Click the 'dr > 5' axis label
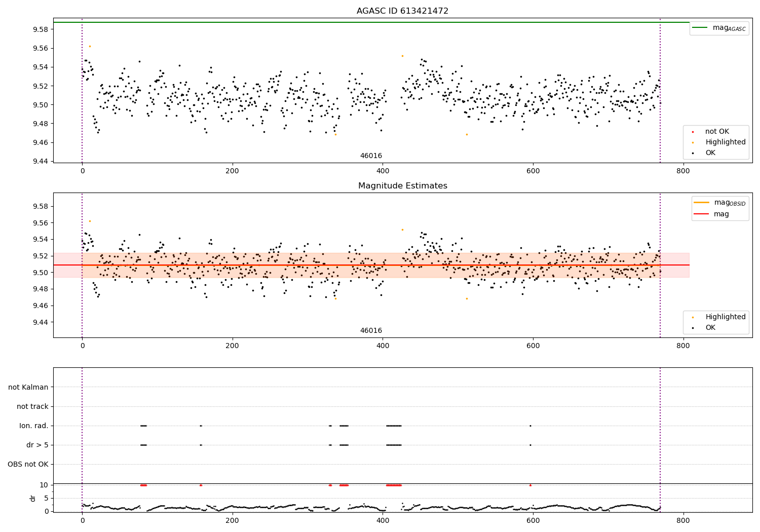Image resolution: width=760 pixels, height=532 pixels. (37, 445)
